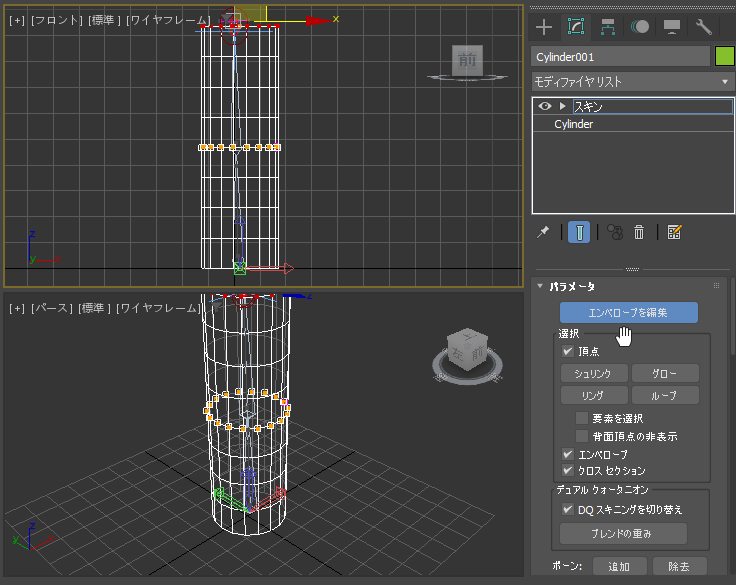The width and height of the screenshot is (736, 585).
Task: Select the スキン modifier in stack
Action: (x=652, y=107)
